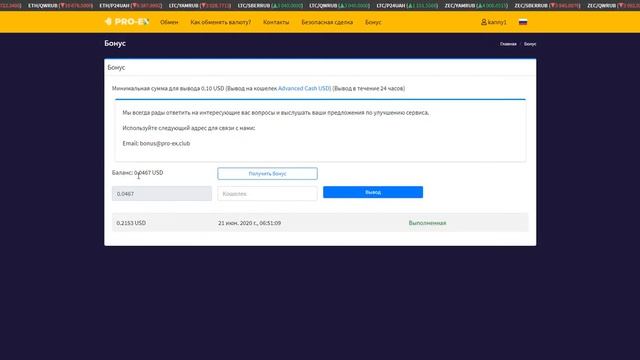Open Бонус in the top navigation
The width and height of the screenshot is (640, 360).
click(x=373, y=22)
